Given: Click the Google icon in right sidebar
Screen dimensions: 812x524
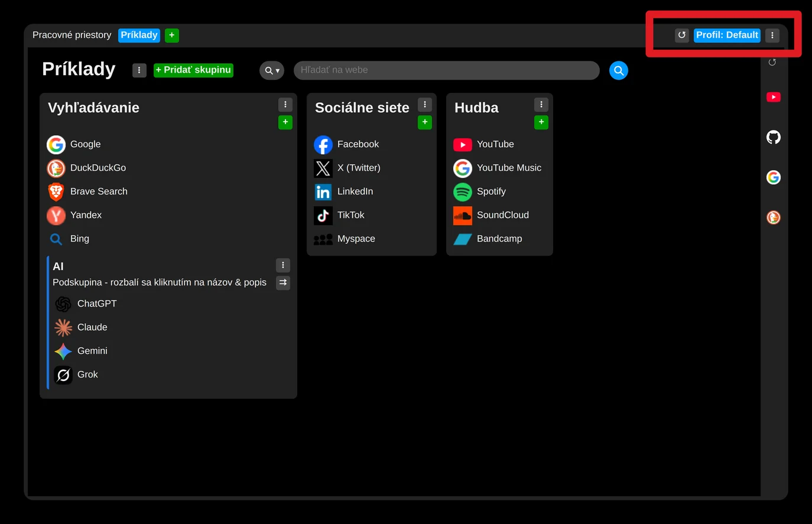Looking at the screenshot, I should [x=774, y=177].
